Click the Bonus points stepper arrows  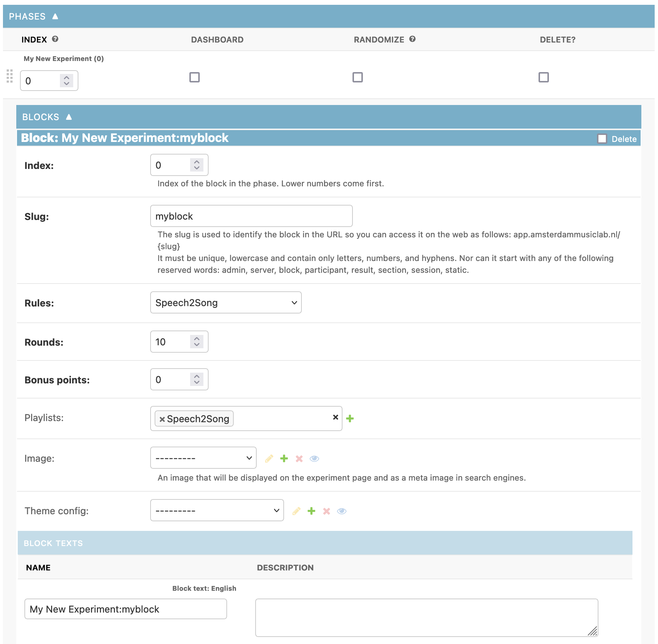point(197,379)
